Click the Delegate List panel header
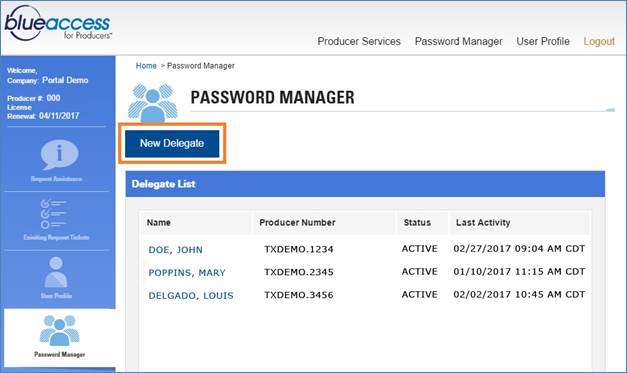Image resolution: width=627 pixels, height=373 pixels. [x=365, y=184]
